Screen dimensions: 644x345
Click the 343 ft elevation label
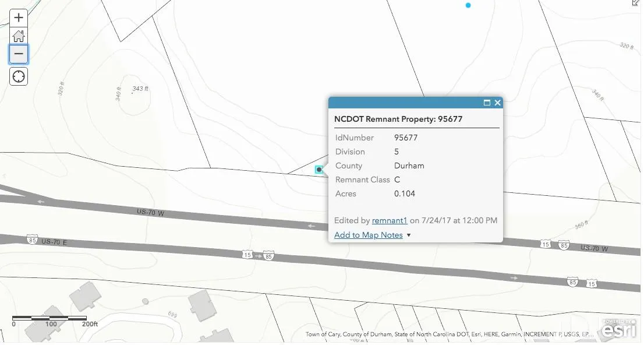tap(140, 89)
